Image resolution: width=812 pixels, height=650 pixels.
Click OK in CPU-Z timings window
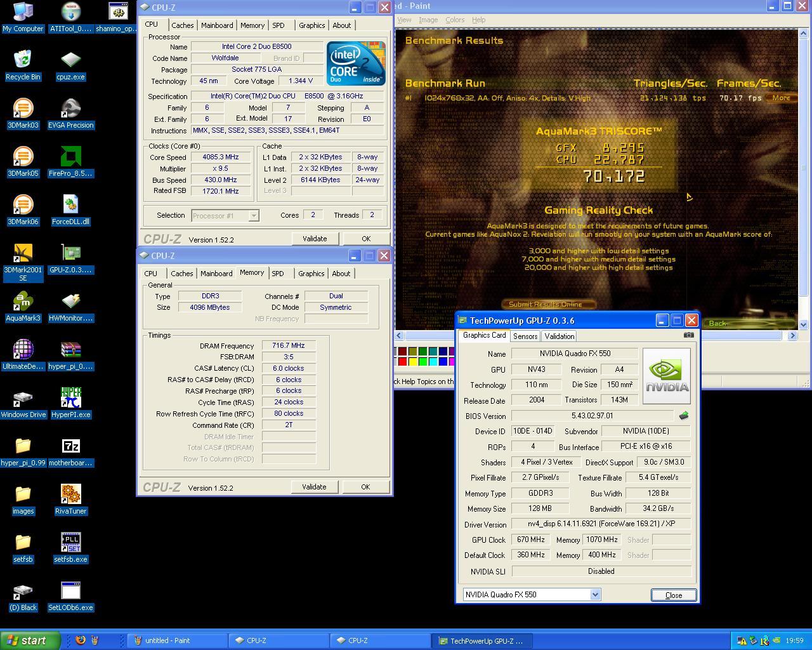click(365, 487)
